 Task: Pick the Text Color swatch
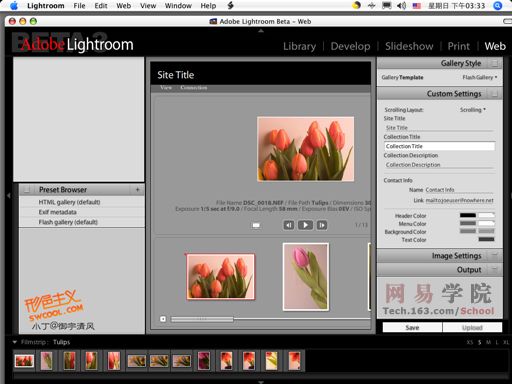[486, 239]
